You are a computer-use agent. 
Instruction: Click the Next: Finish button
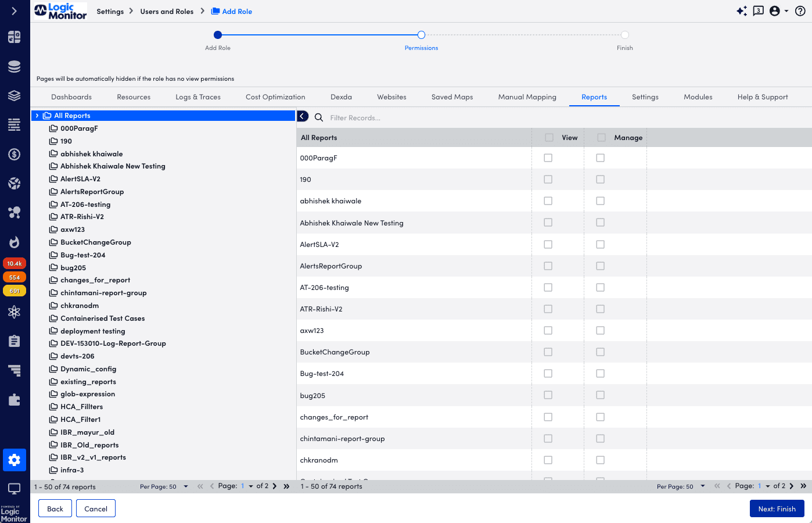click(x=777, y=508)
